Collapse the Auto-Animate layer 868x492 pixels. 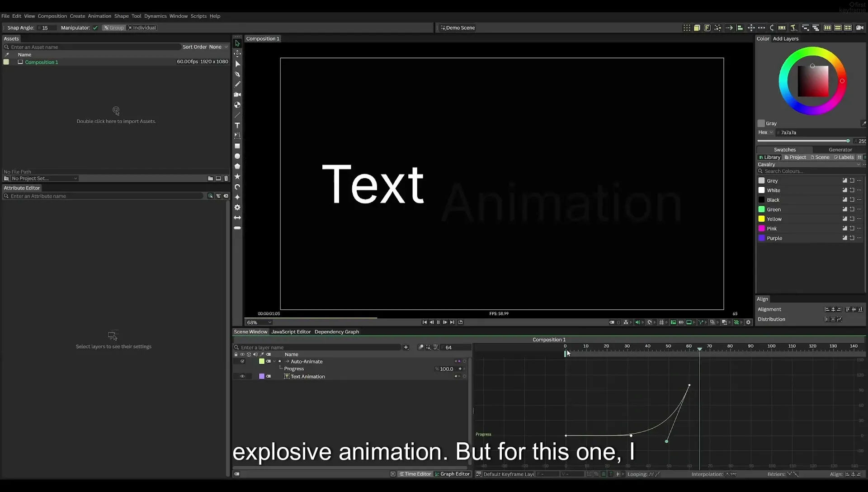click(x=274, y=361)
